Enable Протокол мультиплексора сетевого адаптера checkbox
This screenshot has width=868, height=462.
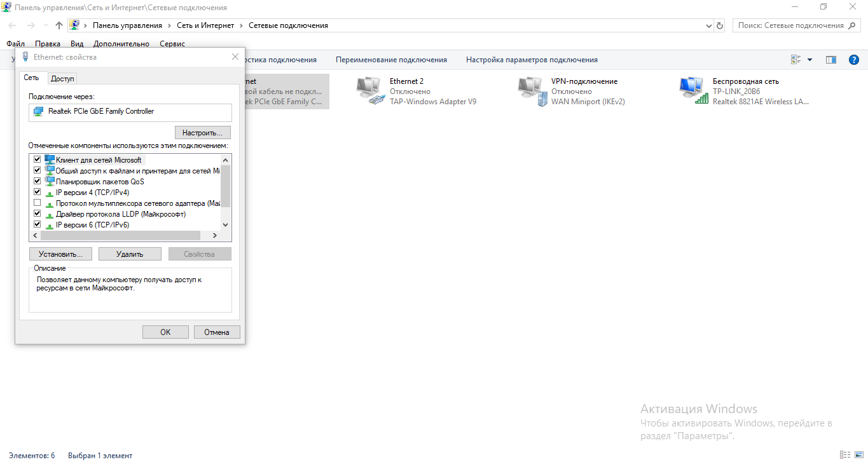click(37, 203)
